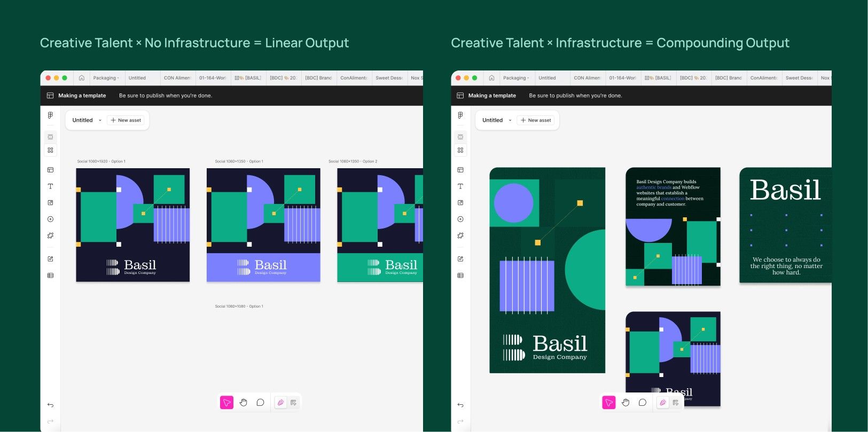Click the plugin puzzle icon in the left window
The width and height of the screenshot is (868, 432).
(50, 235)
